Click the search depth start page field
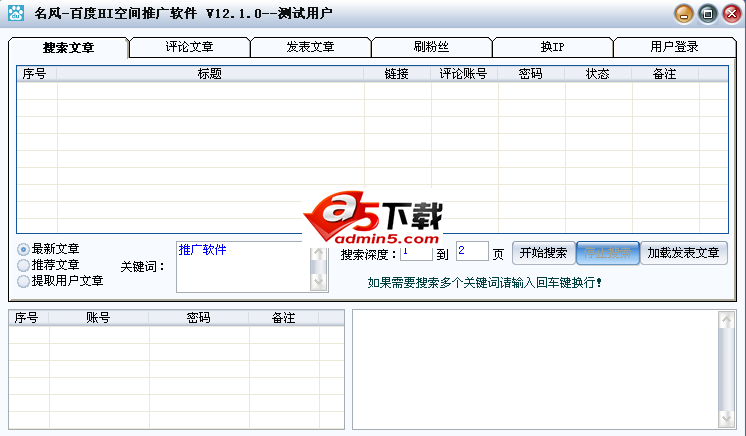The image size is (746, 436). [416, 251]
